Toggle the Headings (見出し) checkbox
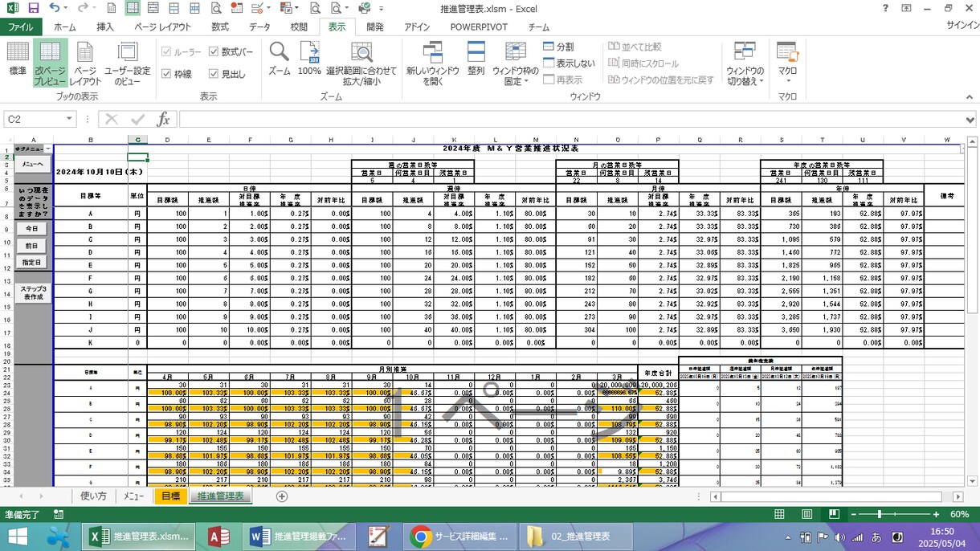980x551 pixels. coord(227,74)
